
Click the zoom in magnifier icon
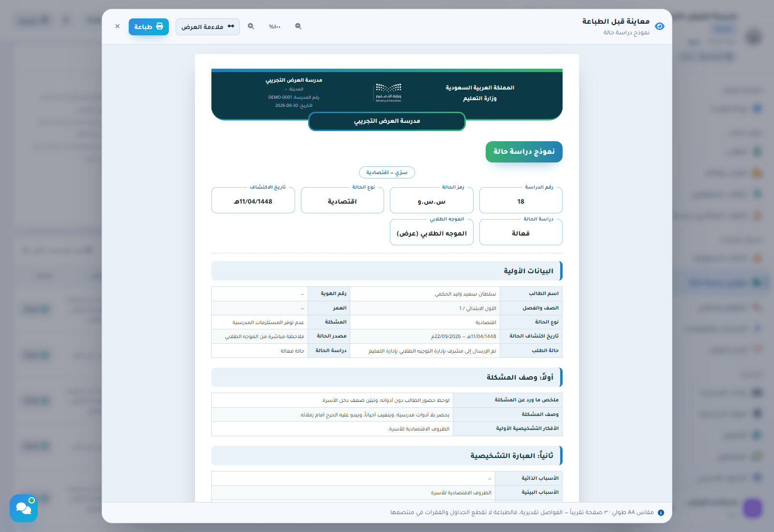coord(251,27)
